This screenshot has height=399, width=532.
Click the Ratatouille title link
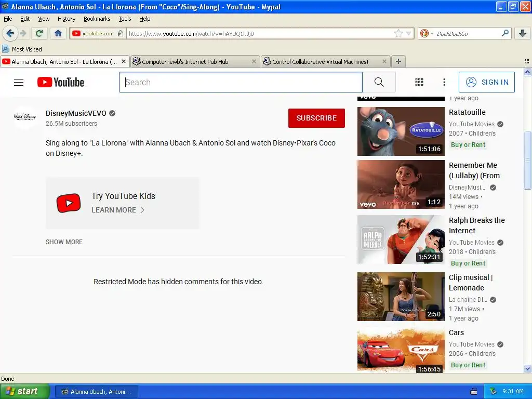(x=467, y=112)
